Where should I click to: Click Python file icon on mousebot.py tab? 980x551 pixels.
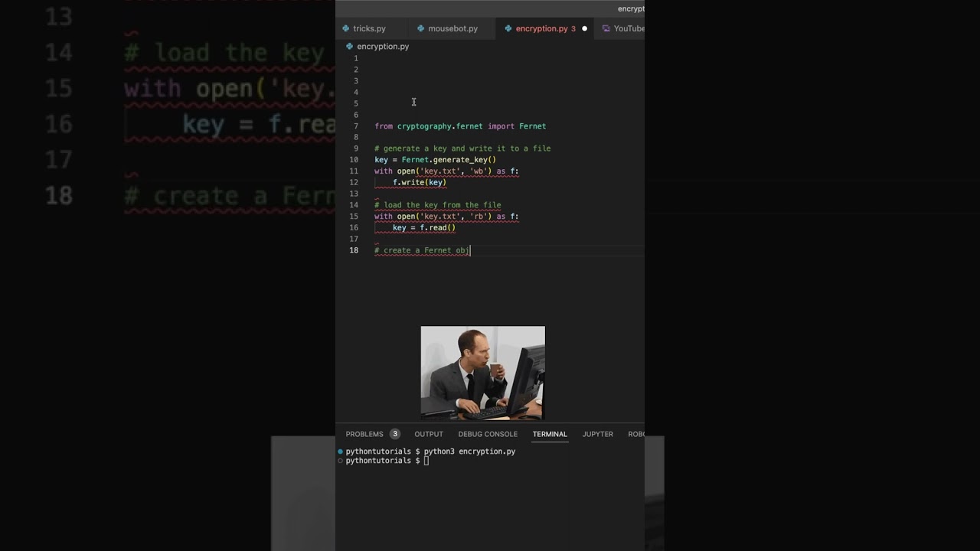(421, 28)
